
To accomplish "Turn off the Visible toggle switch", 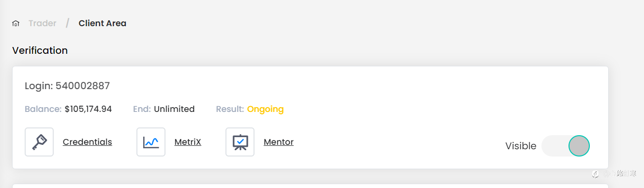I will point(566,146).
